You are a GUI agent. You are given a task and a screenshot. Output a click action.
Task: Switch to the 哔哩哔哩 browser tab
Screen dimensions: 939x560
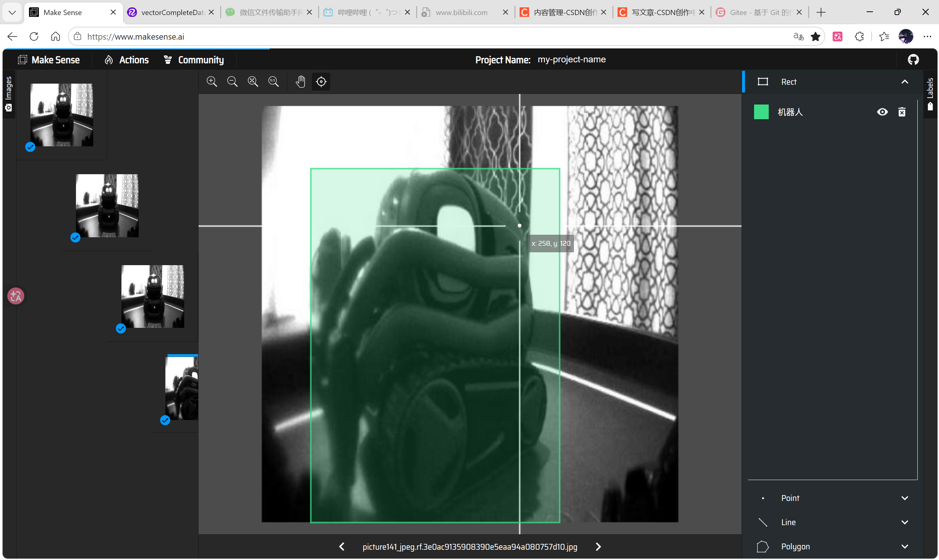[368, 12]
